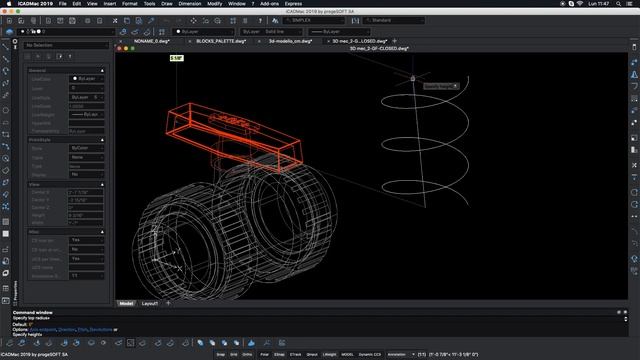Image resolution: width=640 pixels, height=360 pixels.
Task: Add a new layout with plus button
Action: 168,303
